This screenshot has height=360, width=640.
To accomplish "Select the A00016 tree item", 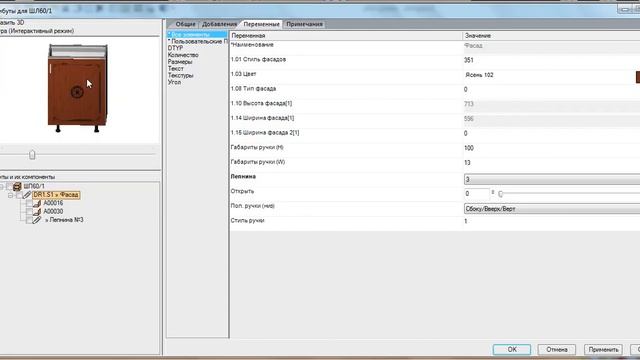I will click(x=53, y=203).
